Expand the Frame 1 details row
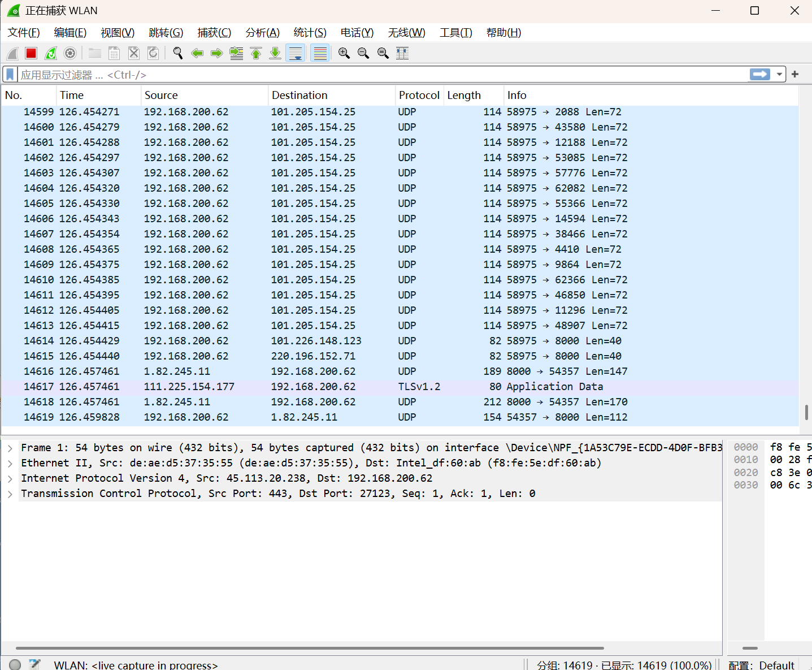The image size is (812, 670). 10,448
